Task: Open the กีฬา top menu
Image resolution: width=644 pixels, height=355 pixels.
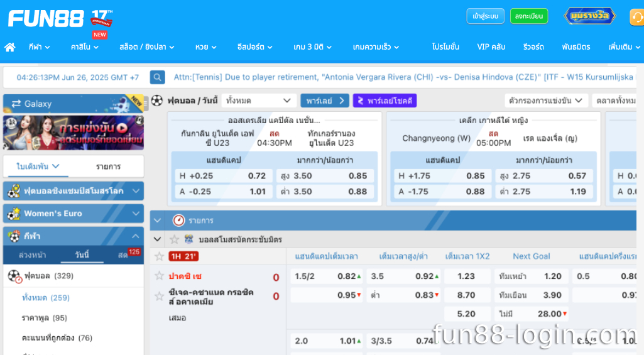Action: [39, 47]
